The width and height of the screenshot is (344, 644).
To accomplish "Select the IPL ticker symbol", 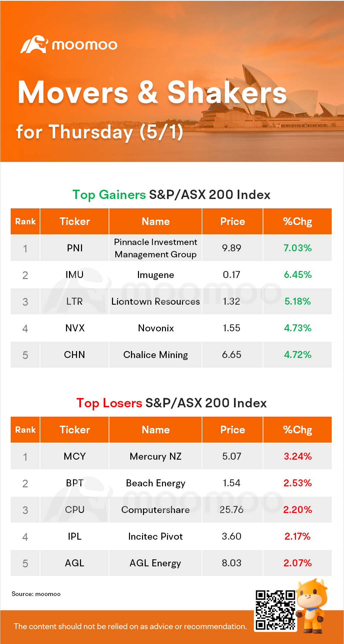I will [75, 537].
